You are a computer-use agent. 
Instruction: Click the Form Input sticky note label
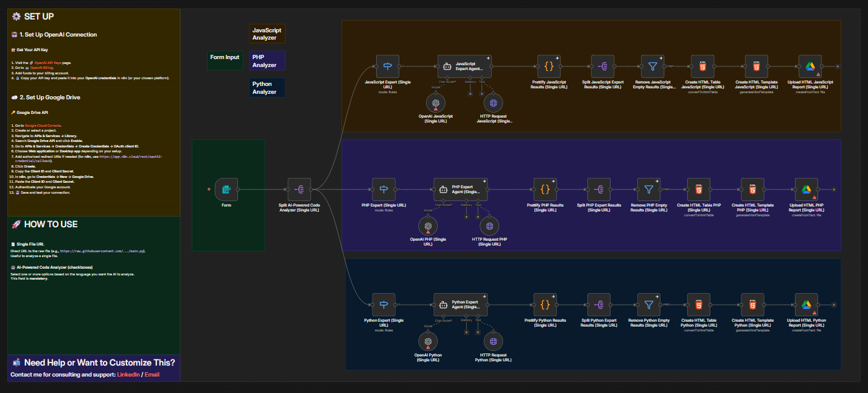tap(225, 57)
